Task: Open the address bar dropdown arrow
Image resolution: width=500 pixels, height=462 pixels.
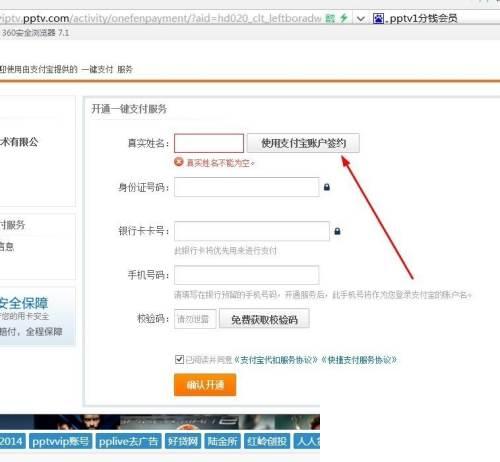Action: pos(360,19)
